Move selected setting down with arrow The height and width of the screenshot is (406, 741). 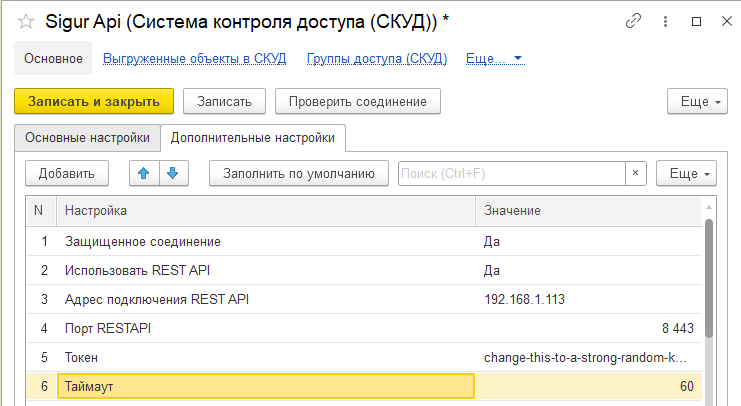[172, 173]
